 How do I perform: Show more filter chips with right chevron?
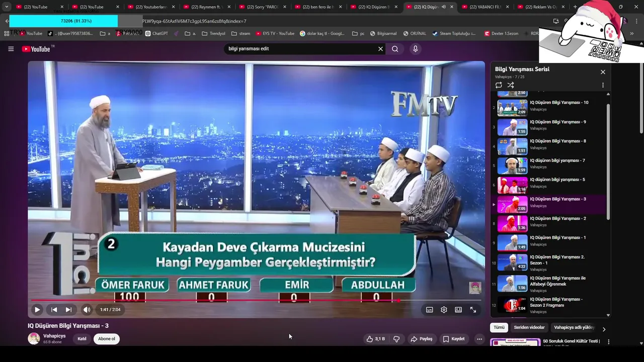tap(604, 329)
